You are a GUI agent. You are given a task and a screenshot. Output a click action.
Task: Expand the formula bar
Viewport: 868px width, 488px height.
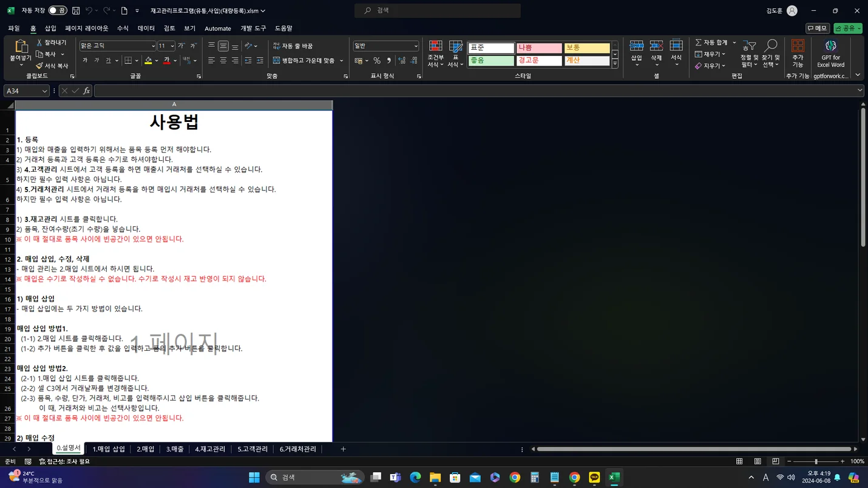860,90
